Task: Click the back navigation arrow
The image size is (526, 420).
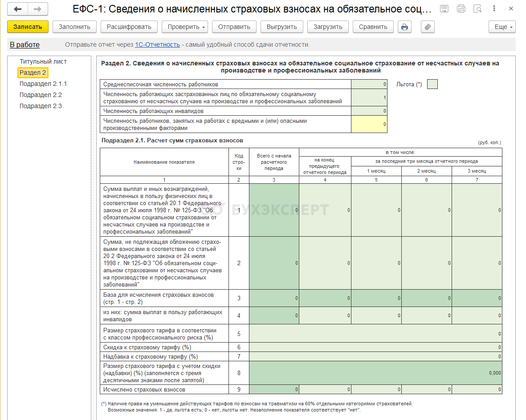Action: coord(18,9)
